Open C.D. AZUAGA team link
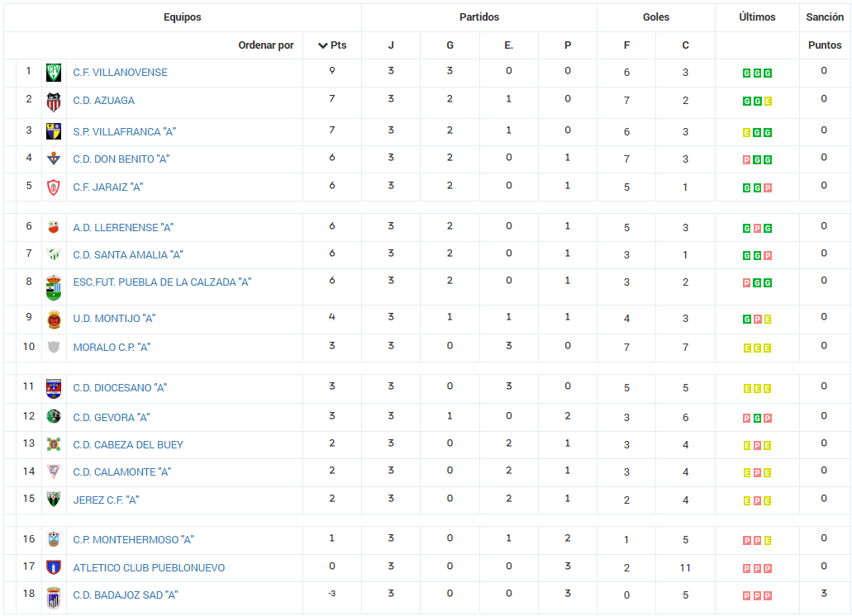This screenshot has height=616, width=852. [104, 101]
